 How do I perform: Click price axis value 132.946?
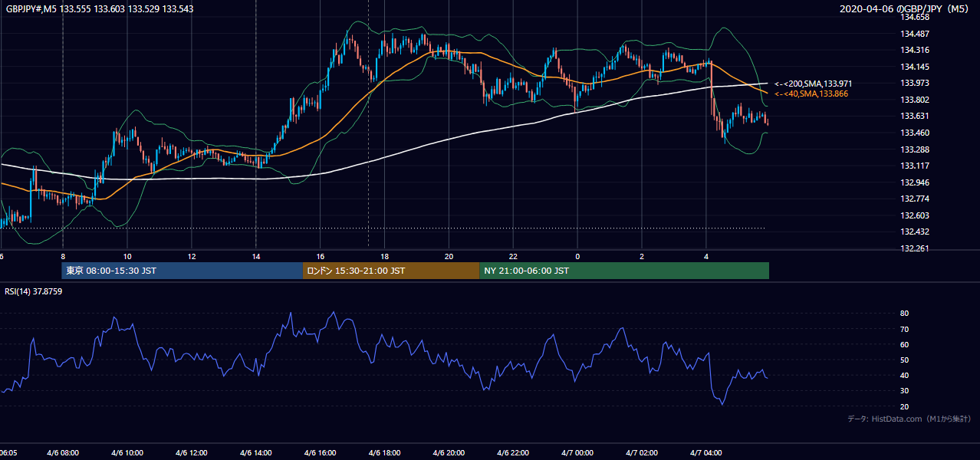pyautogui.click(x=915, y=182)
